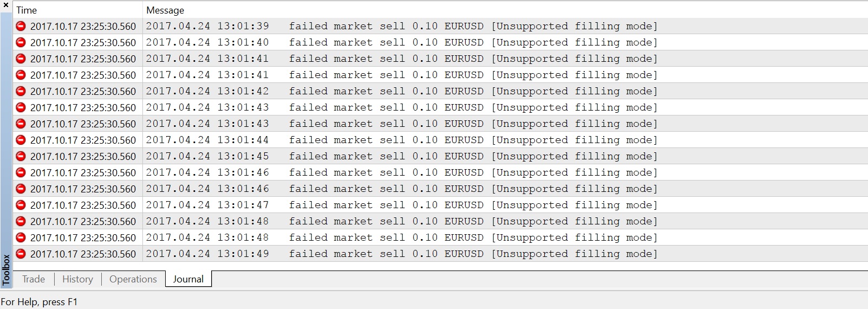Close the Toolbox panel with the X
The width and height of the screenshot is (868, 309).
click(6, 5)
